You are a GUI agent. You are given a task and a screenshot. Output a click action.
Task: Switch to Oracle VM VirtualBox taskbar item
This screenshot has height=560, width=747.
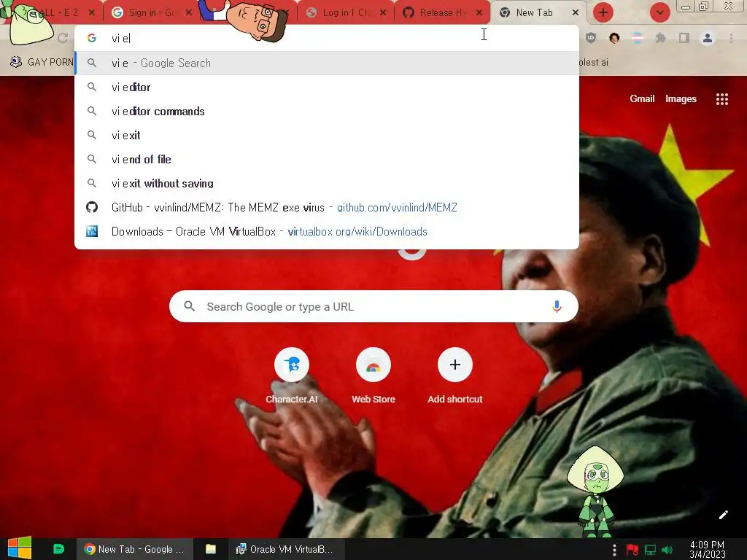pyautogui.click(x=285, y=549)
